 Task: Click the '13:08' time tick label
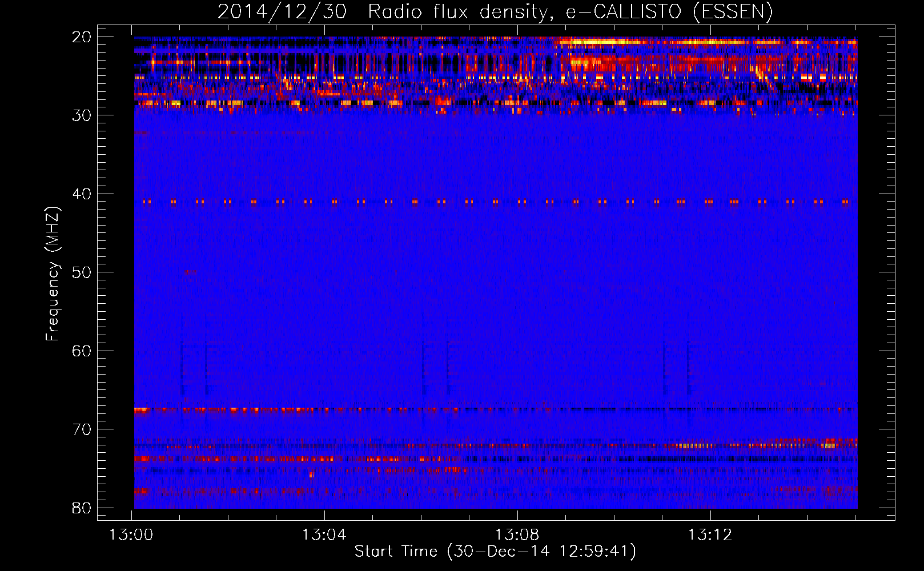click(x=517, y=535)
